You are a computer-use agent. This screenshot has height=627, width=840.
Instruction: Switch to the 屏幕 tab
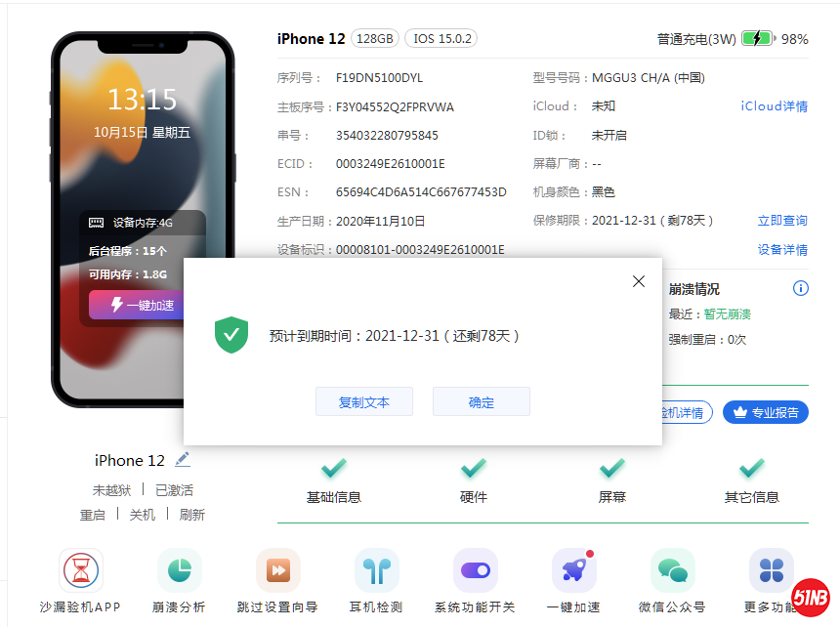point(612,482)
